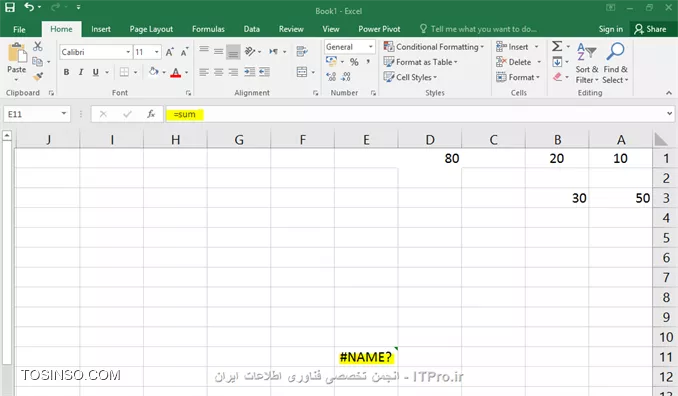Cancel formula entry with the X button
The image size is (678, 396).
tap(103, 114)
